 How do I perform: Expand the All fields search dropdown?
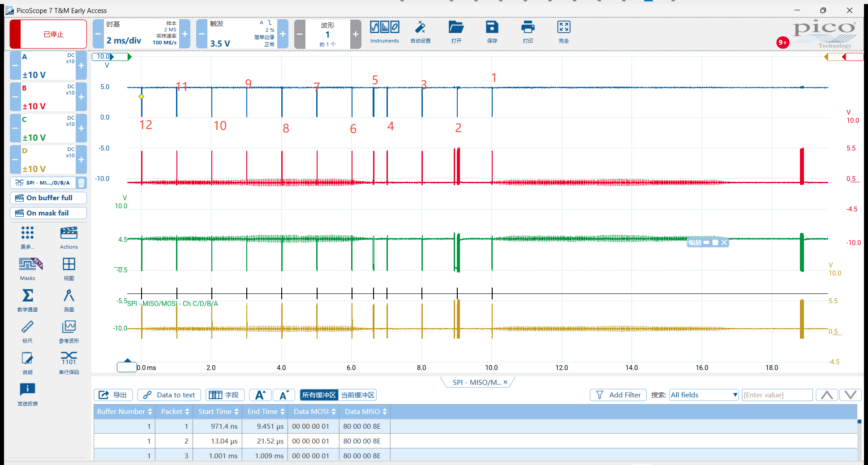(704, 395)
